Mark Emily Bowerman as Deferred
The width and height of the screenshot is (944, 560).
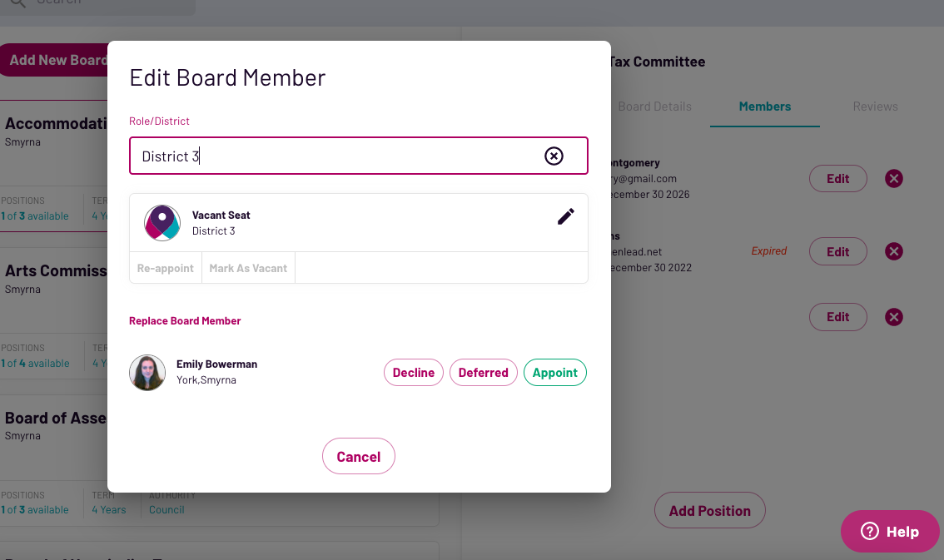[483, 373]
